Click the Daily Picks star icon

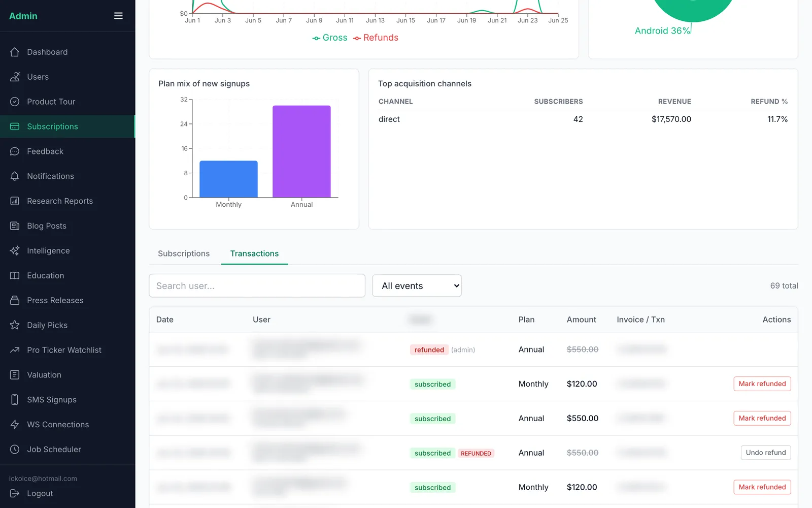pos(15,325)
